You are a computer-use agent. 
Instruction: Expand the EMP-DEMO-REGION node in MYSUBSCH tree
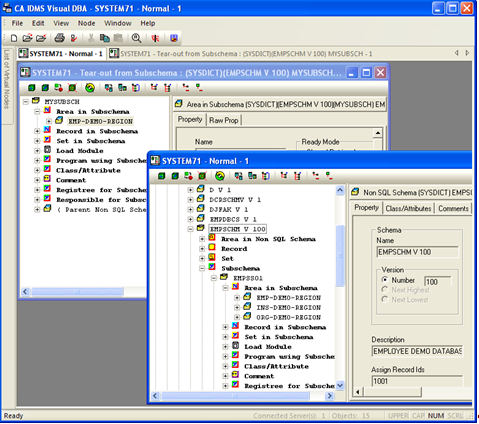(49, 121)
